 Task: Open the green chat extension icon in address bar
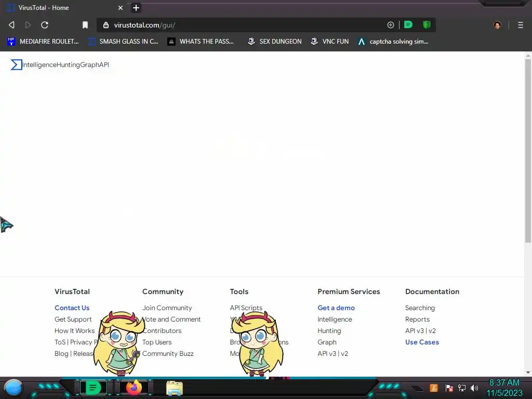pos(408,25)
